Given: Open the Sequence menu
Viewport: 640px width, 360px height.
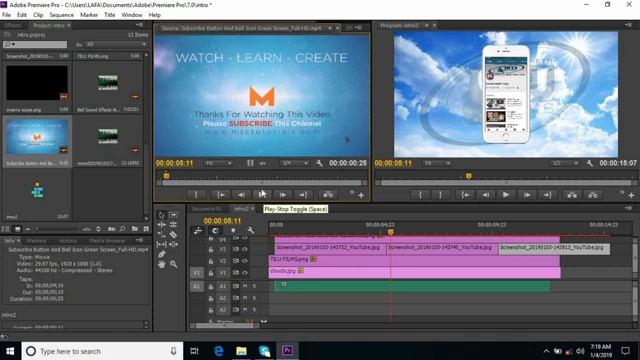Looking at the screenshot, I should (62, 15).
